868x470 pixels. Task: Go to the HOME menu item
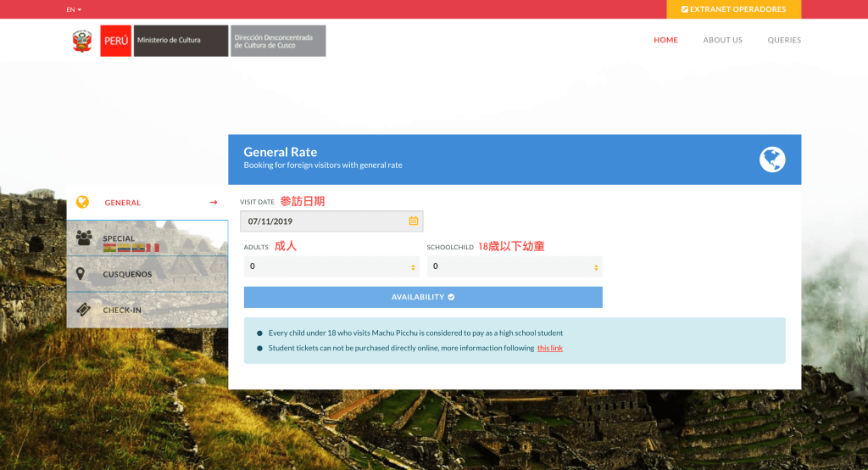tap(665, 40)
